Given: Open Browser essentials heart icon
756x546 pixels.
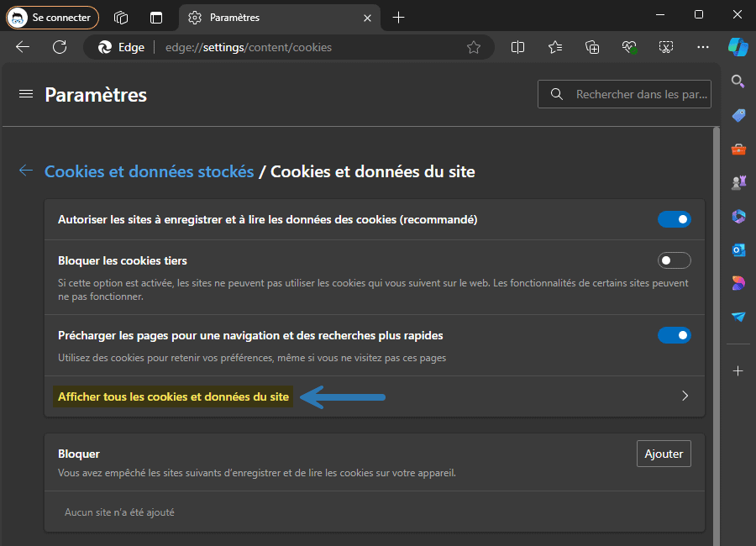Looking at the screenshot, I should click(x=629, y=47).
